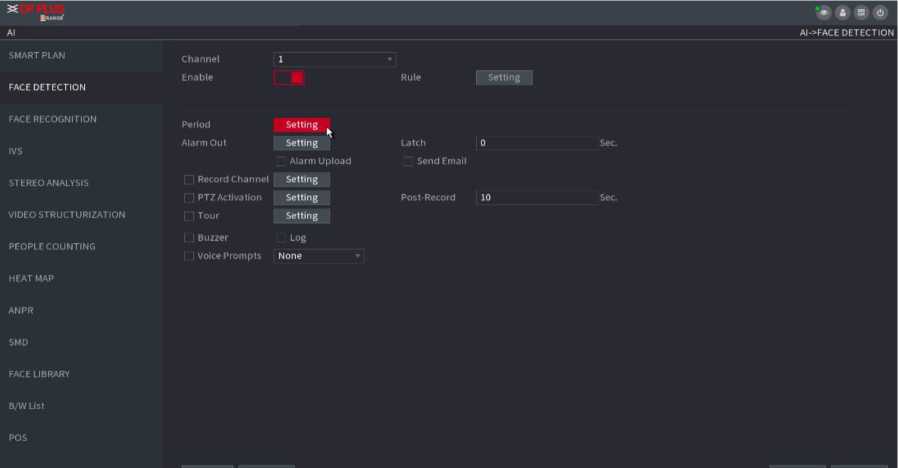Open the user account icon
The image size is (898, 468).
tap(842, 13)
